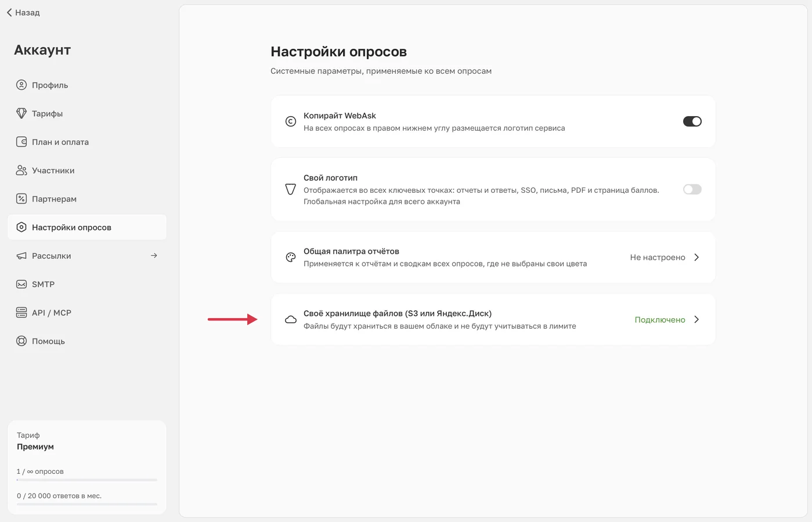Click the Рассылки megaphone icon
This screenshot has height=522, width=812.
(21, 255)
